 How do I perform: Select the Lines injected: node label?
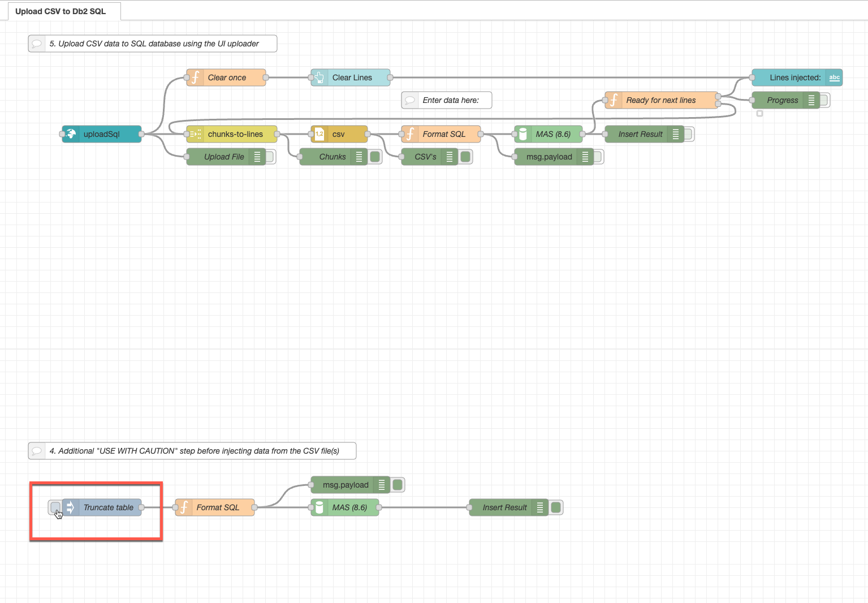795,77
